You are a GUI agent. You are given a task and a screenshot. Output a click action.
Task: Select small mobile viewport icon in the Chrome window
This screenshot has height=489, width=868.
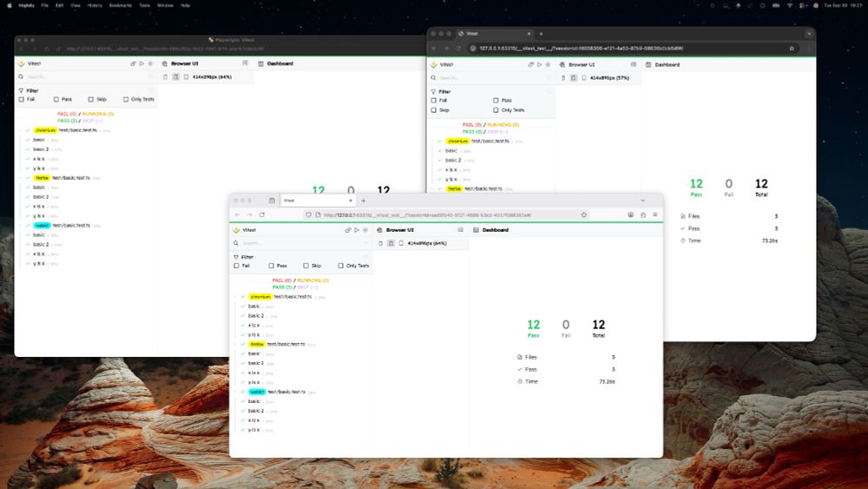click(563, 78)
